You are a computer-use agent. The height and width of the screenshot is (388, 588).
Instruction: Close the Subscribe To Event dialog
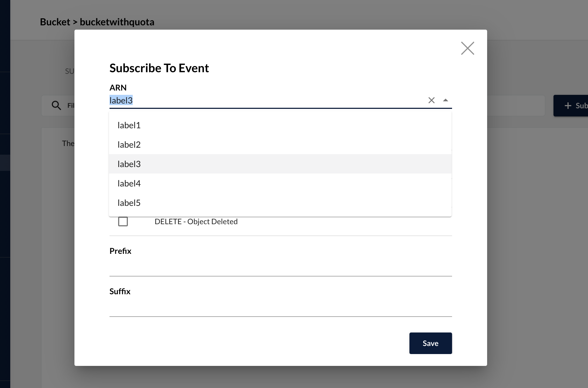pos(467,48)
